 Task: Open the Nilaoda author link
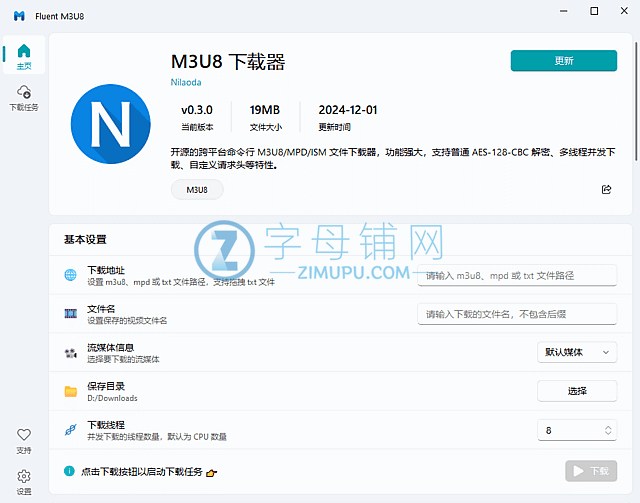pos(186,82)
